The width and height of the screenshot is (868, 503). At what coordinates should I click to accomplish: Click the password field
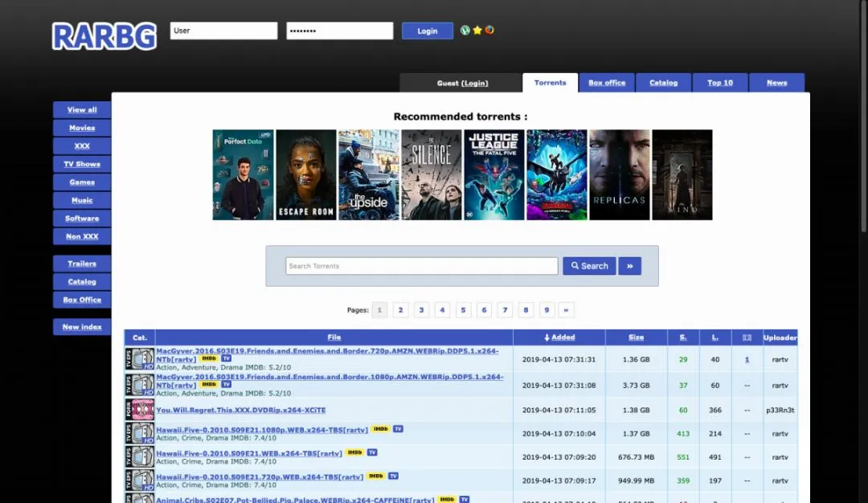tap(340, 31)
